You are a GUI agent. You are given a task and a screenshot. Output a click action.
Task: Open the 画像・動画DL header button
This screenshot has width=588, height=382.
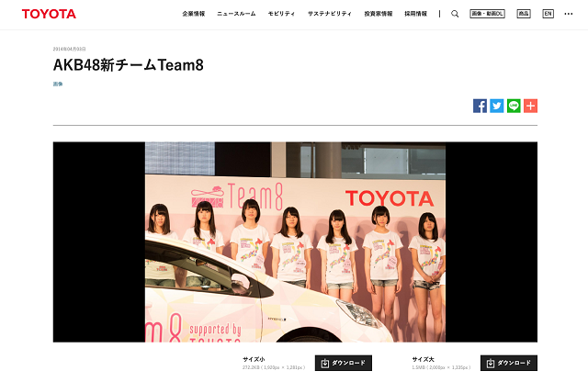click(x=487, y=14)
